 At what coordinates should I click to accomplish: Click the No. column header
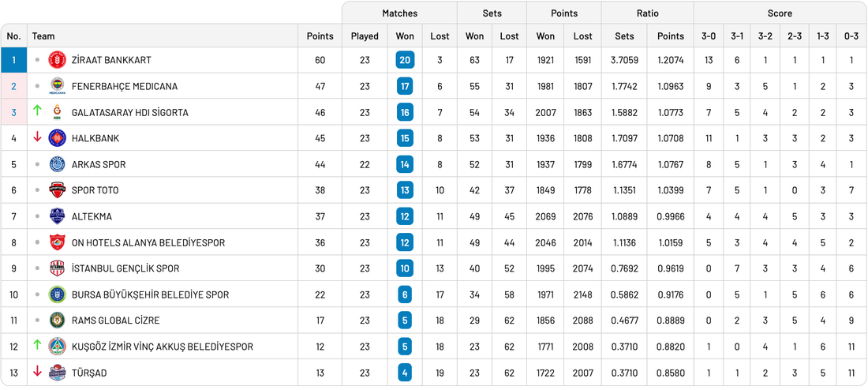[13, 36]
